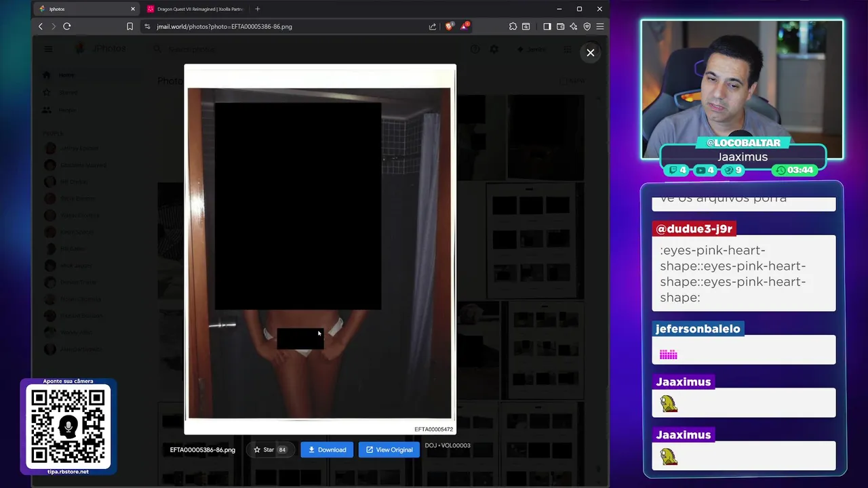Screen dimensions: 868x488
Task: Open Brave Shields lion icon
Action: 449,26
